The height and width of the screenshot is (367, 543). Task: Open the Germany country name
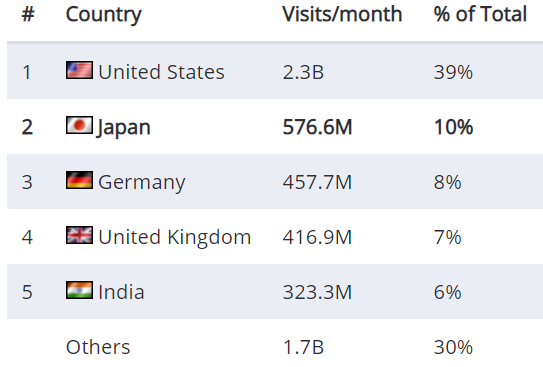click(142, 182)
